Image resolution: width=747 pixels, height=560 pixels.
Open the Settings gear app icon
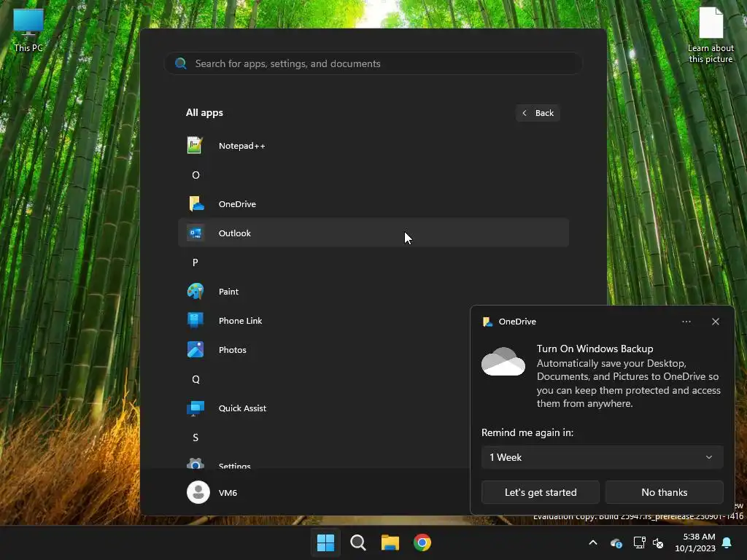click(196, 463)
